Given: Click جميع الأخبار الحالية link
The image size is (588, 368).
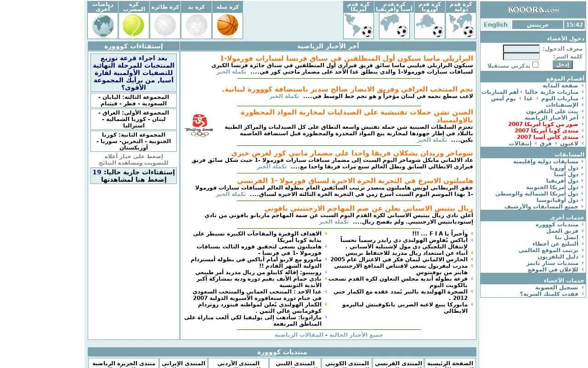Looking at the screenshot, I should (356, 335).
